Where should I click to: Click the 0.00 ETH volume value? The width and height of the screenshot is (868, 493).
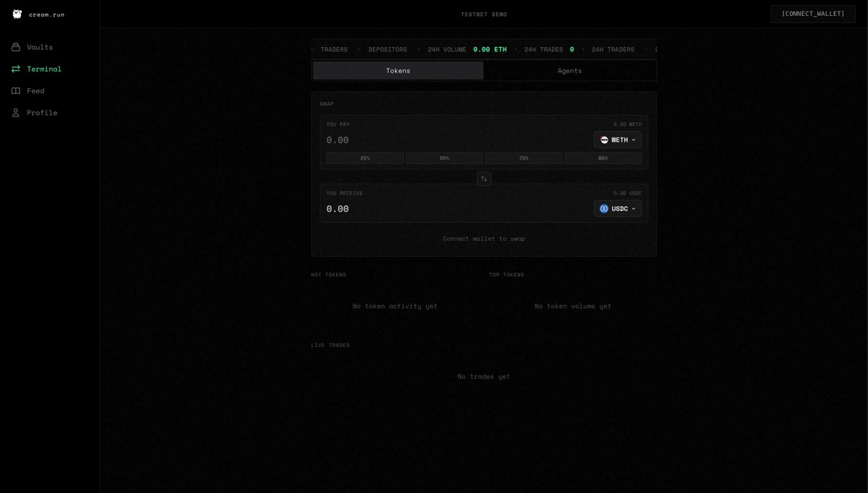(x=490, y=50)
